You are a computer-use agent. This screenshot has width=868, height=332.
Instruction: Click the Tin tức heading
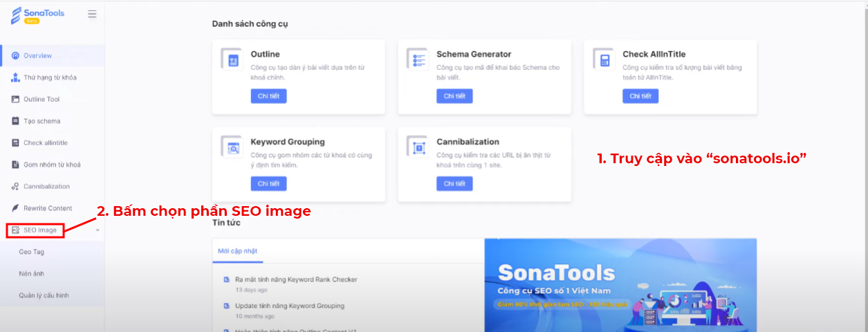tap(225, 223)
